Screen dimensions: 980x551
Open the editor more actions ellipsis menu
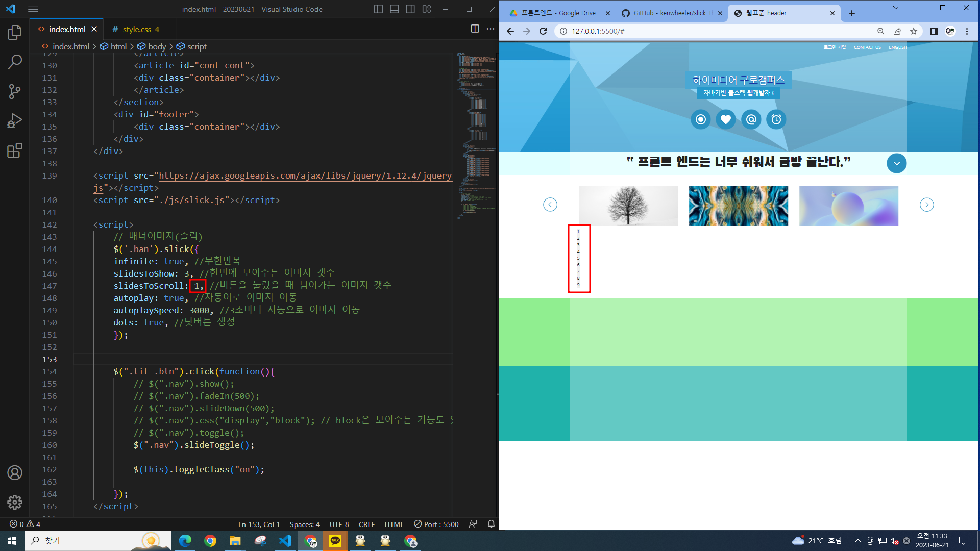pos(491,29)
